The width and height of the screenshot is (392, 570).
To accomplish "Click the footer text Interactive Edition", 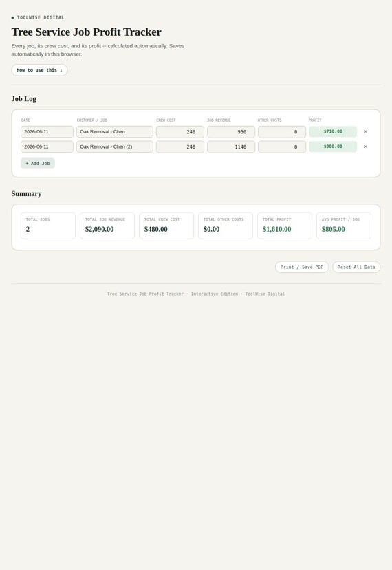I will point(215,294).
